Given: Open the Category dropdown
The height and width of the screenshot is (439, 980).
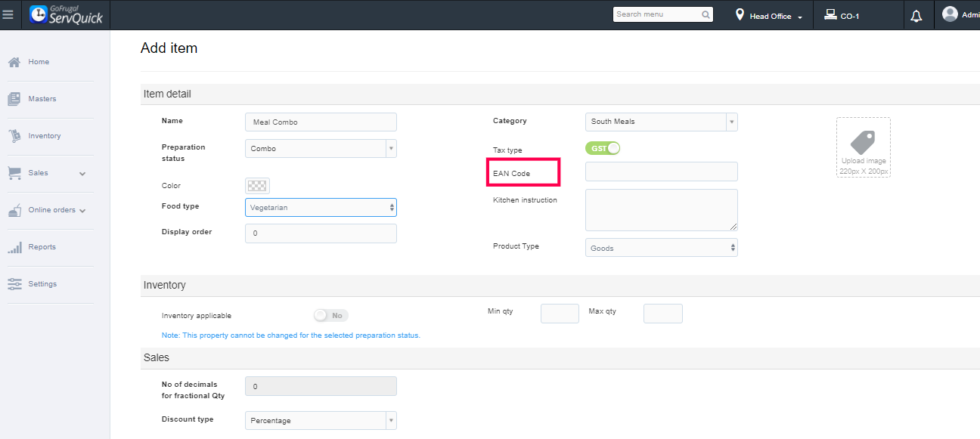Looking at the screenshot, I should 661,122.
